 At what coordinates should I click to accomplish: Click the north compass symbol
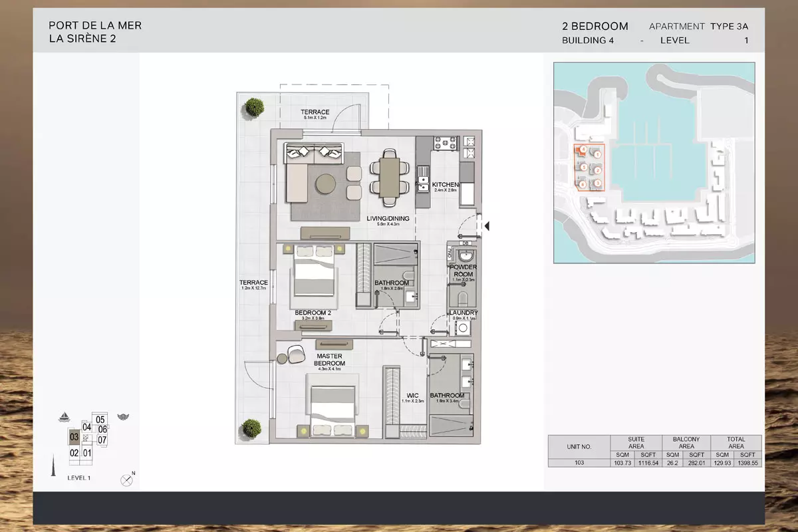point(126,479)
